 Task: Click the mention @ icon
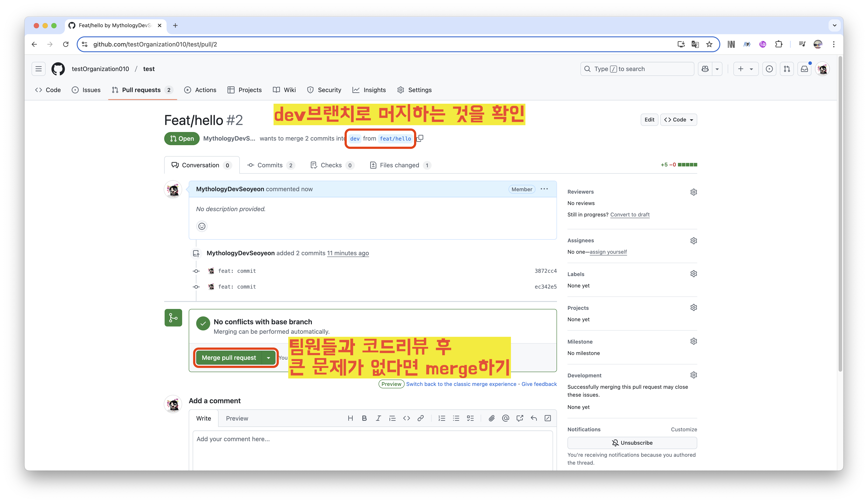(505, 418)
